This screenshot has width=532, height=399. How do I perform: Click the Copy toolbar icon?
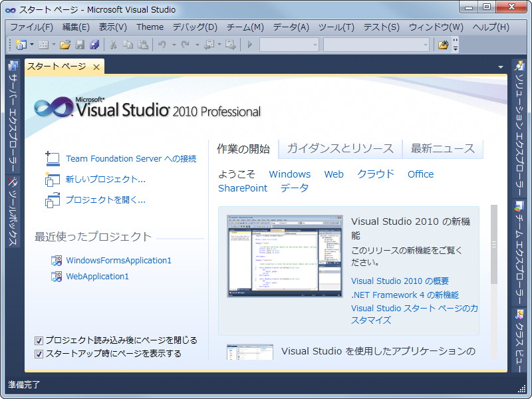click(x=128, y=45)
